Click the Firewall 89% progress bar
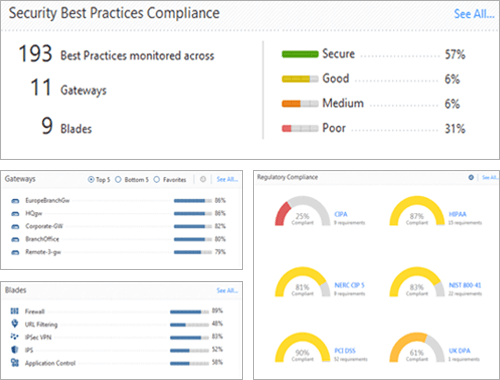The height and width of the screenshot is (380, 500). pos(189,312)
